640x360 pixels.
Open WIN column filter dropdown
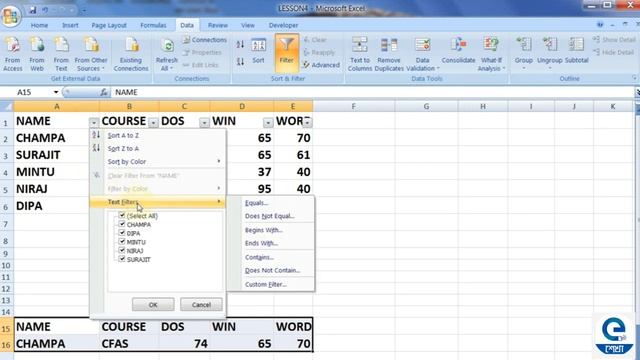(268, 122)
